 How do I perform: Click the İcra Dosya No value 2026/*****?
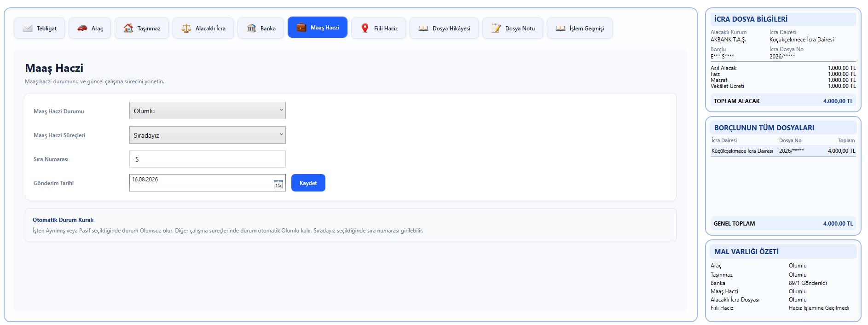point(782,57)
